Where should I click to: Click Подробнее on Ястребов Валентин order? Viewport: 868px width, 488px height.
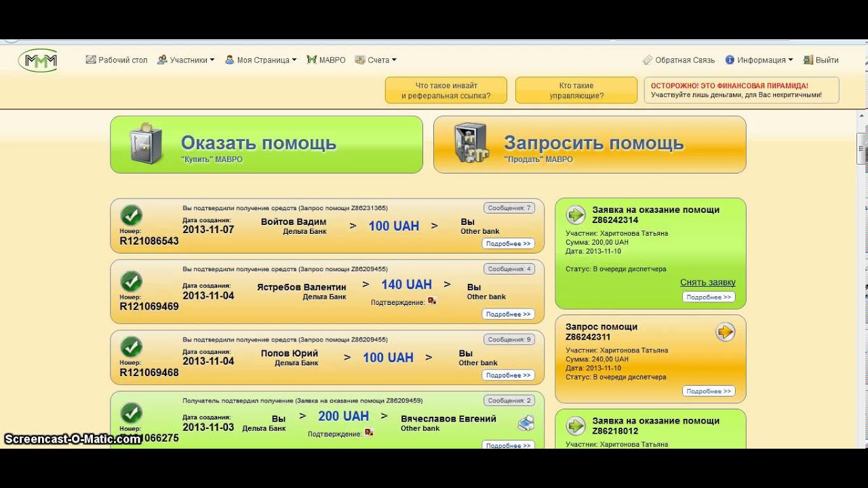point(509,314)
